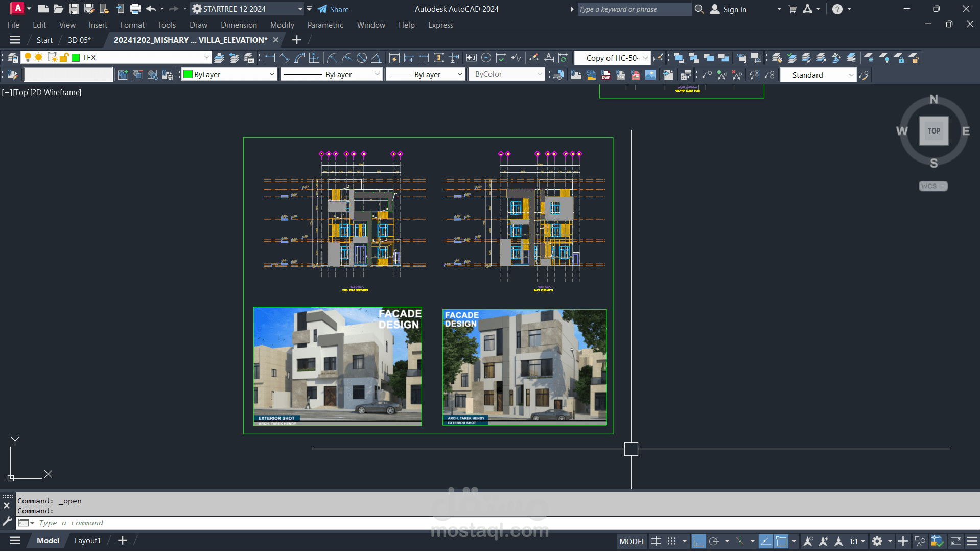This screenshot has height=552, width=980.
Task: Toggle MODEL space button in status bar
Action: (x=632, y=541)
